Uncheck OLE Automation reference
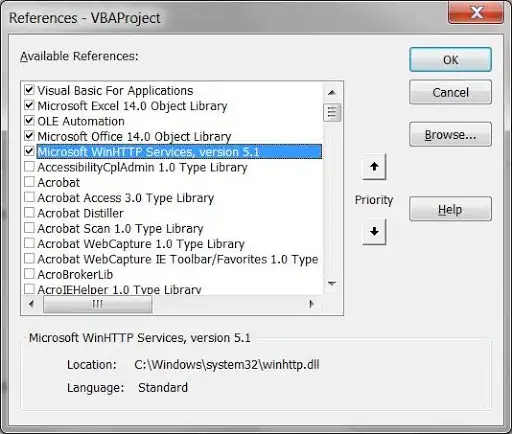 click(29, 120)
